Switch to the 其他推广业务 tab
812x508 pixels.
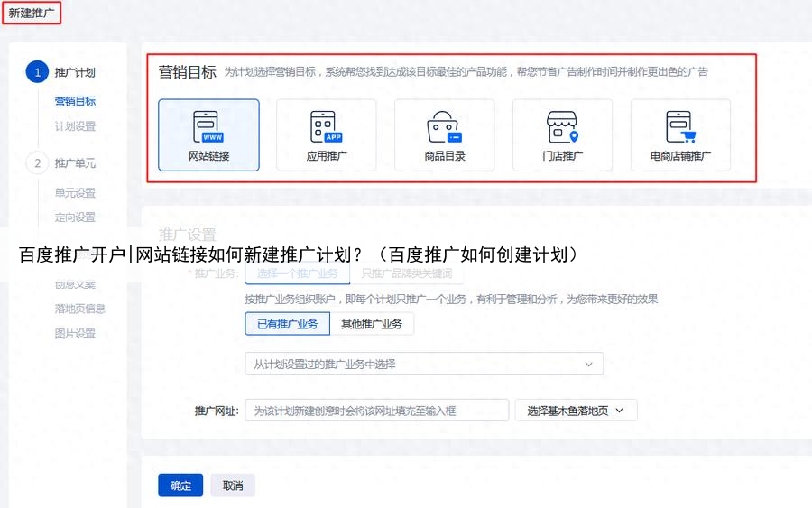(372, 324)
